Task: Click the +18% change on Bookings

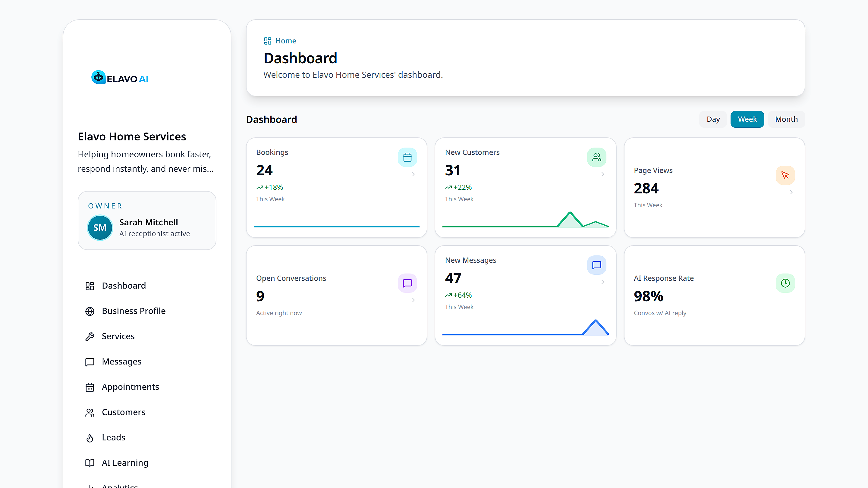Action: (274, 188)
